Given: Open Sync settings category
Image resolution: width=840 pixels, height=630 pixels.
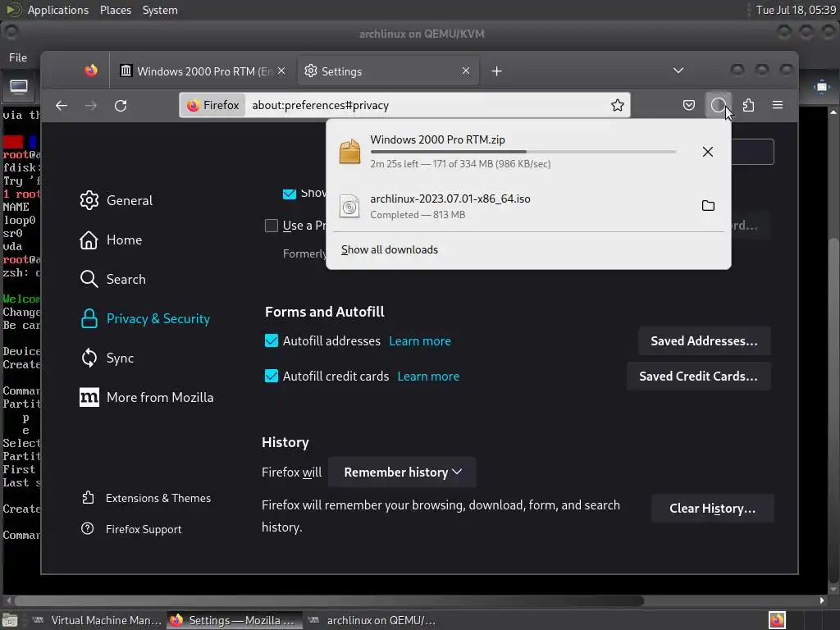Looking at the screenshot, I should click(x=107, y=358).
